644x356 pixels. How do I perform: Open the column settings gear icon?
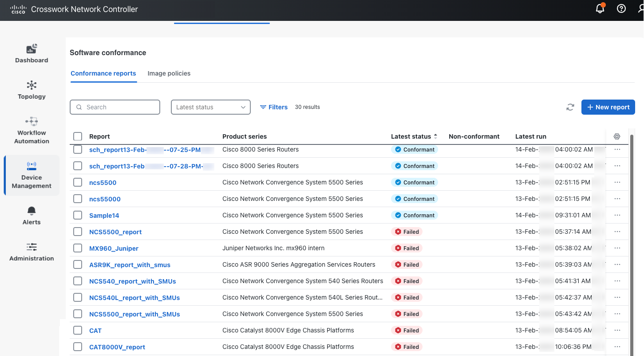pyautogui.click(x=617, y=136)
